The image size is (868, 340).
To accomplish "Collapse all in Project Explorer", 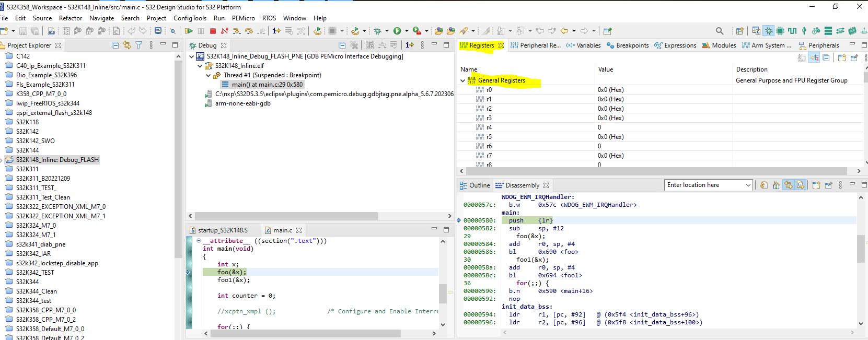I will pyautogui.click(x=115, y=45).
